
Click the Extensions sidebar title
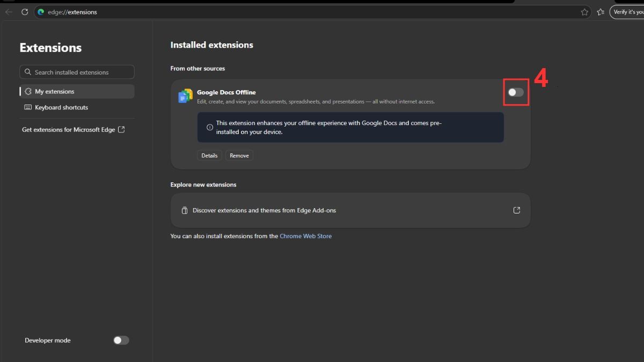[50, 48]
